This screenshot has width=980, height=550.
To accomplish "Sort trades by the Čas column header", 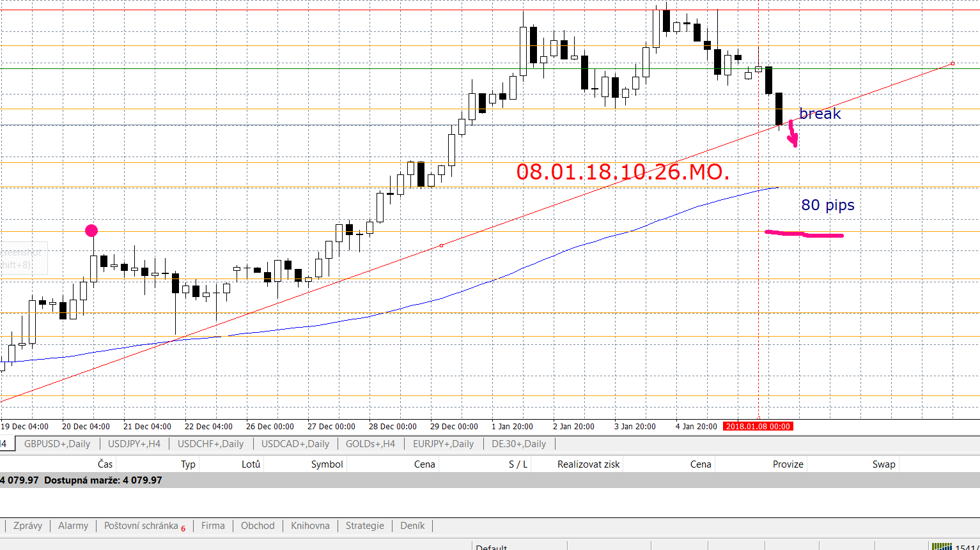I will click(105, 464).
